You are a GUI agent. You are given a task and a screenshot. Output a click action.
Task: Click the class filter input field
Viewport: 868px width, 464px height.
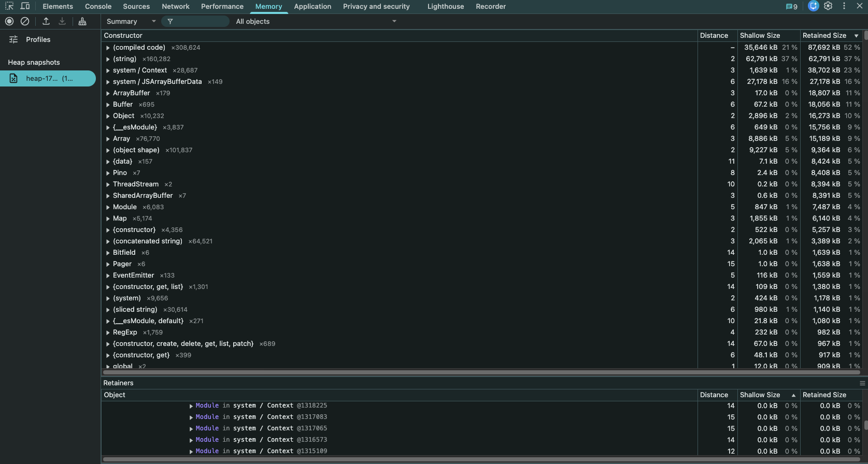[x=200, y=21]
